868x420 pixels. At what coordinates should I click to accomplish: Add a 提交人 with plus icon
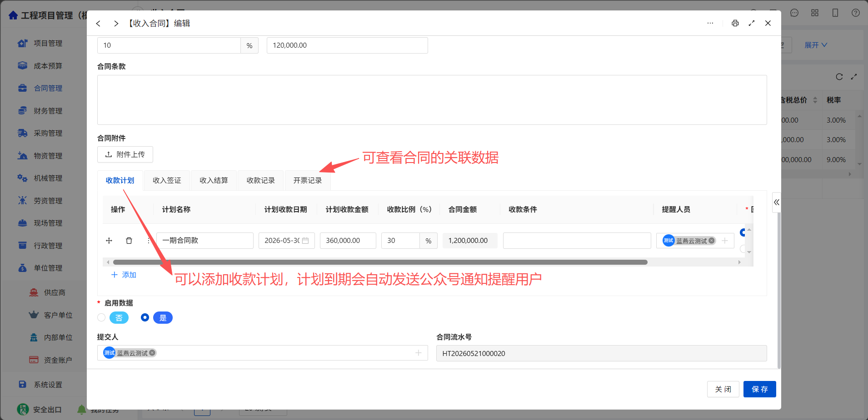(419, 353)
